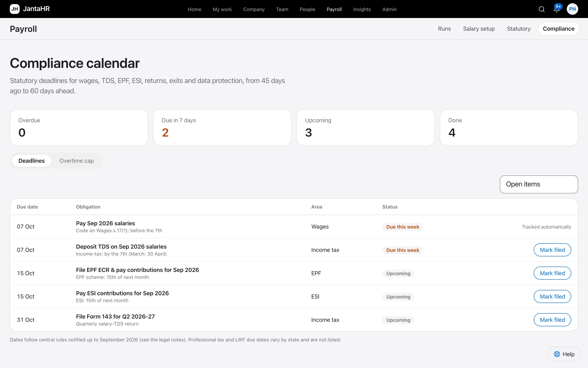Go to the Home menu item
Screen dimensions: 588x368
[194, 9]
